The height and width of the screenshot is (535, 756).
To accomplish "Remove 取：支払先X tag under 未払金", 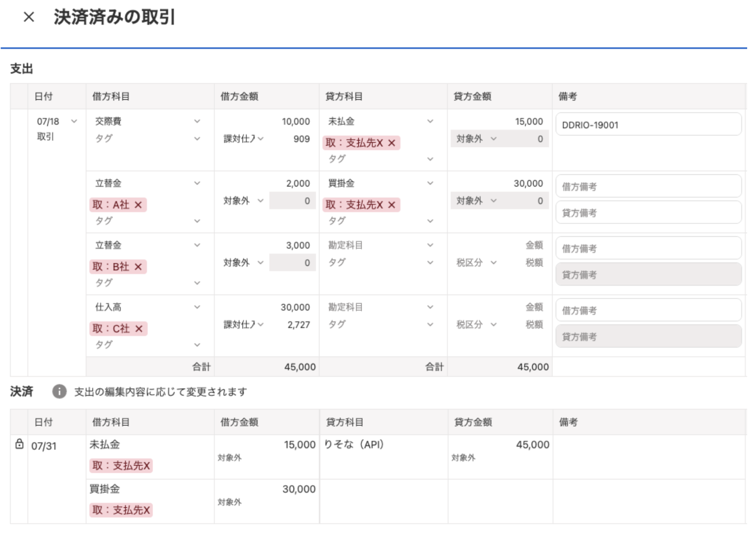I will (x=392, y=143).
